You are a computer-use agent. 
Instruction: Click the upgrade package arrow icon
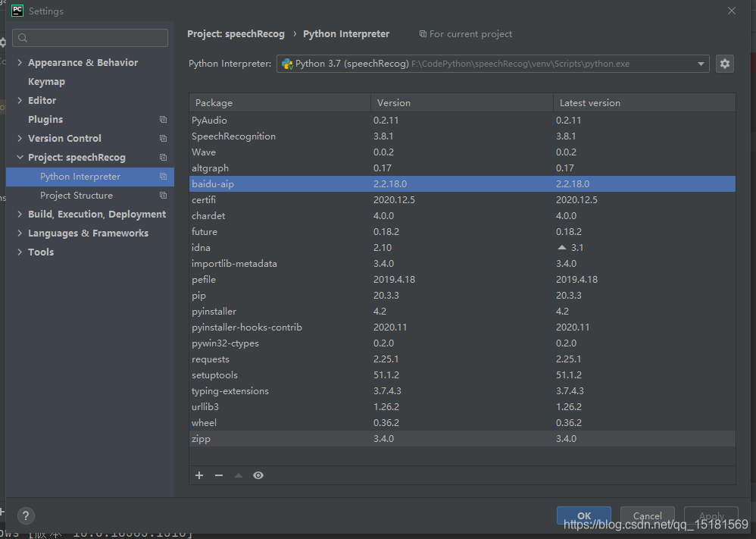239,475
